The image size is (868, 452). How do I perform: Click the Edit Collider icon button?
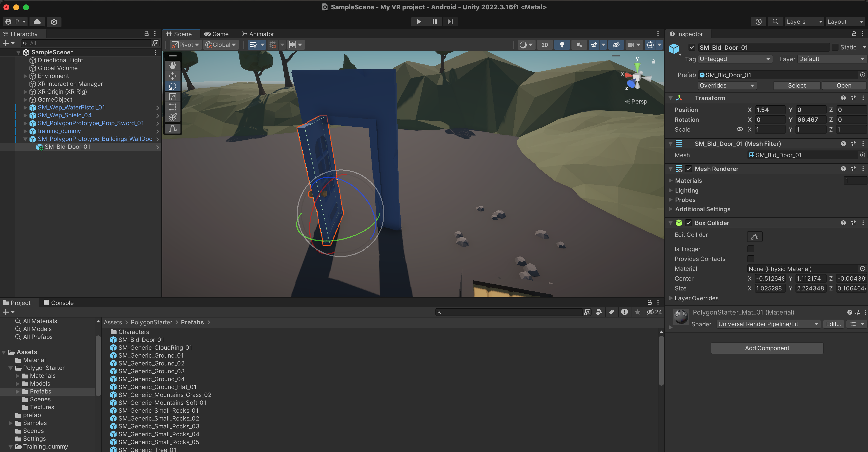click(754, 236)
